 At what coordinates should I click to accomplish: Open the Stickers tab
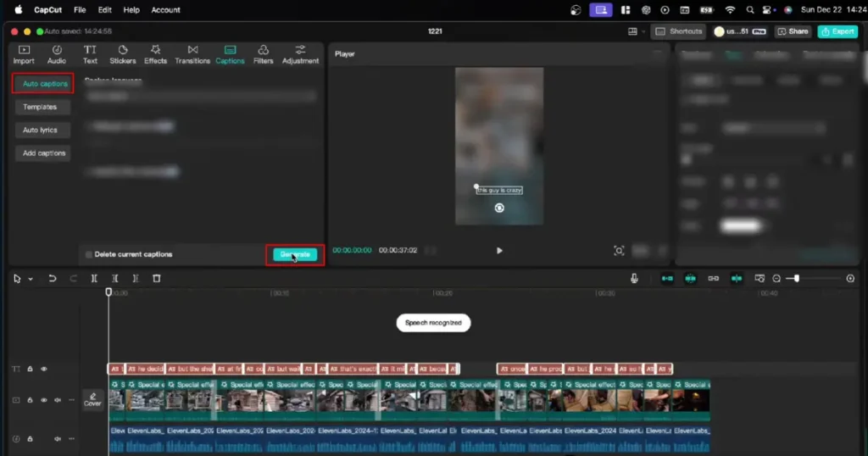pyautogui.click(x=122, y=55)
